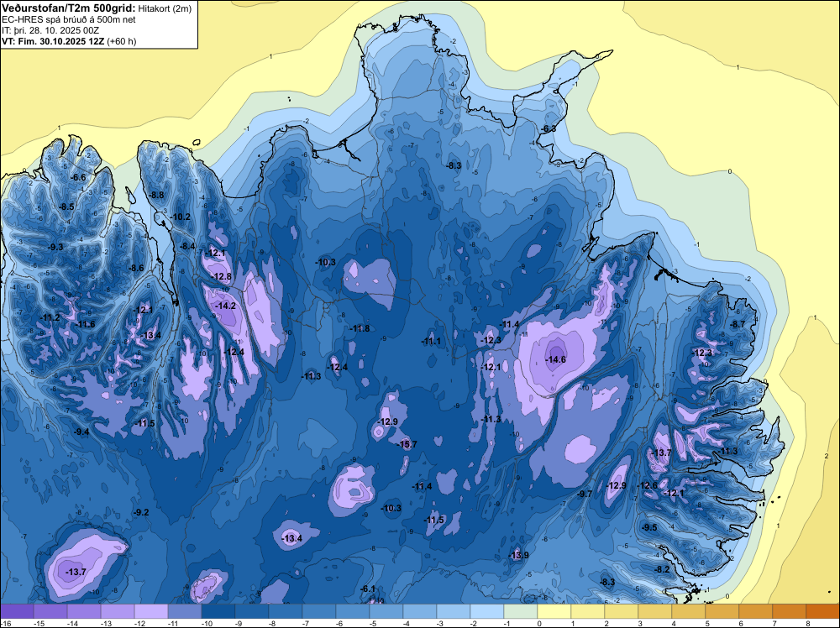Select the -11.6 temperature label
The height and width of the screenshot is (628, 840).
(x=85, y=324)
